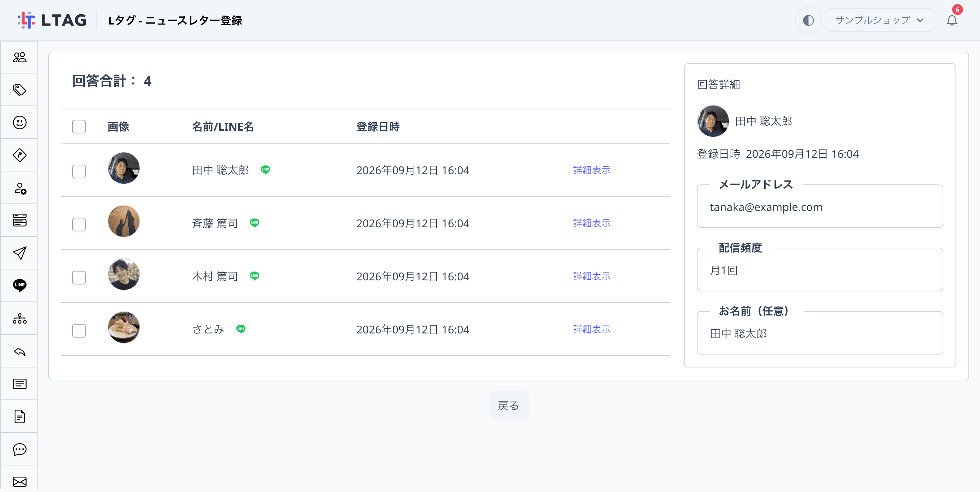Open the envelope mail sidebar icon
The width and height of the screenshot is (980, 492).
click(x=19, y=482)
